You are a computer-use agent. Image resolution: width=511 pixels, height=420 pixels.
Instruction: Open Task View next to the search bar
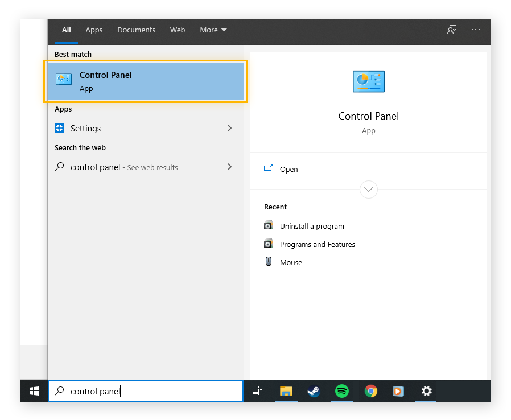257,391
